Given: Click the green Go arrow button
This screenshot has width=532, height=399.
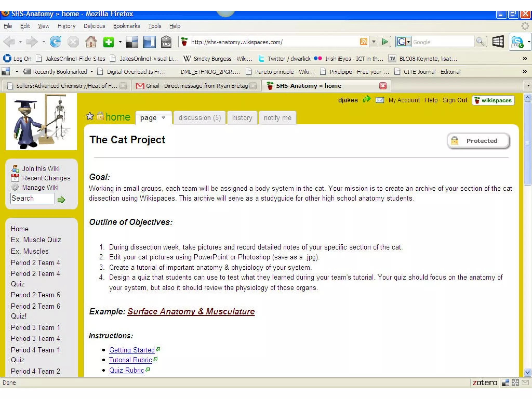Looking at the screenshot, I should 385,42.
